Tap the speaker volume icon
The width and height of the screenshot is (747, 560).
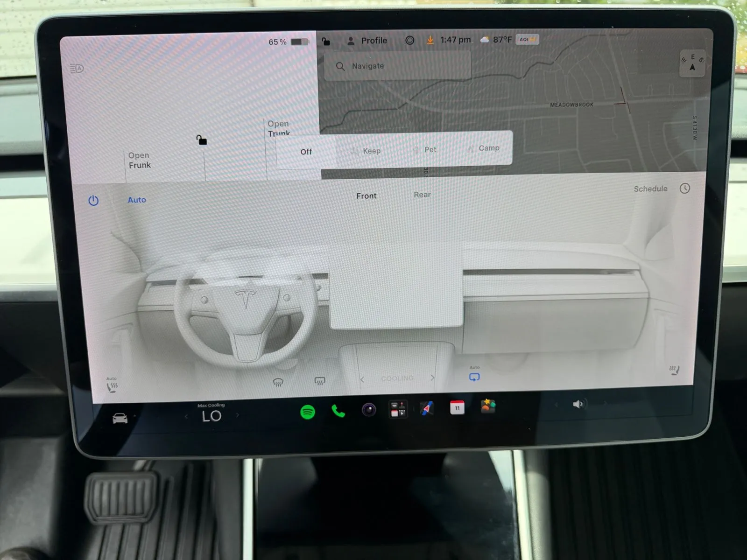pos(578,404)
